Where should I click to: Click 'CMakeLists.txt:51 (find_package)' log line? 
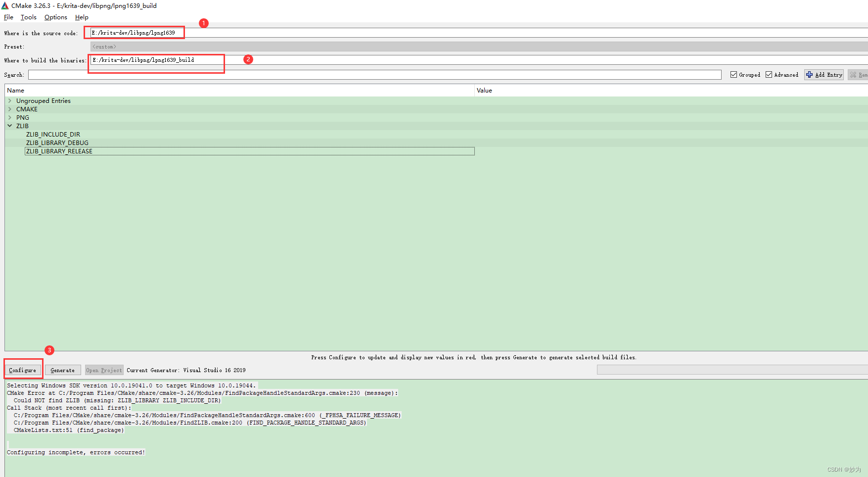pyautogui.click(x=69, y=430)
